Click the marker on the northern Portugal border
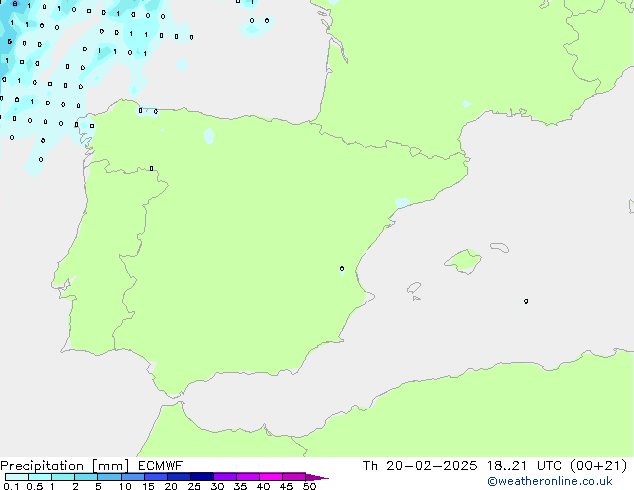The height and width of the screenshot is (490, 634). point(151,169)
